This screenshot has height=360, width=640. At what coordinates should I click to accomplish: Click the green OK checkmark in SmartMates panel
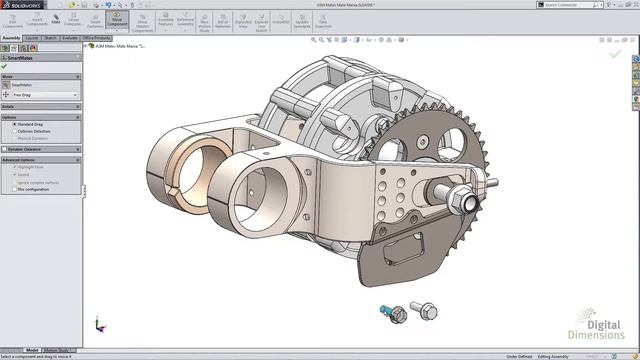pyautogui.click(x=4, y=67)
